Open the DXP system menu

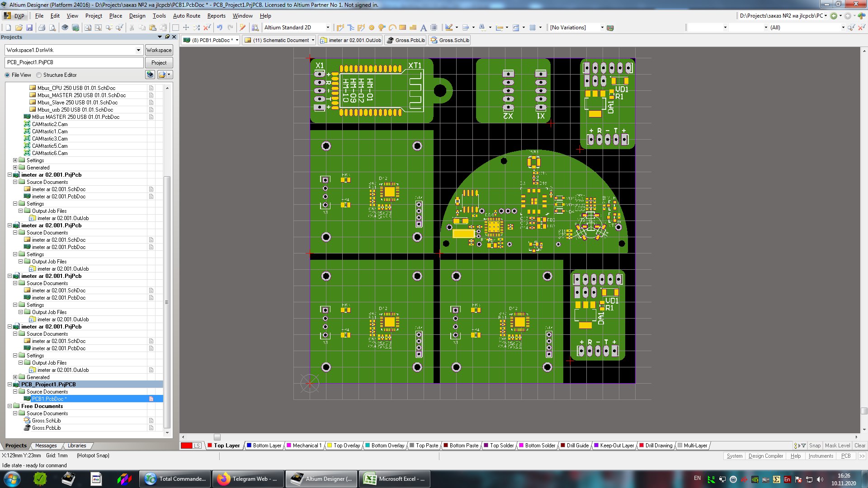coord(14,16)
